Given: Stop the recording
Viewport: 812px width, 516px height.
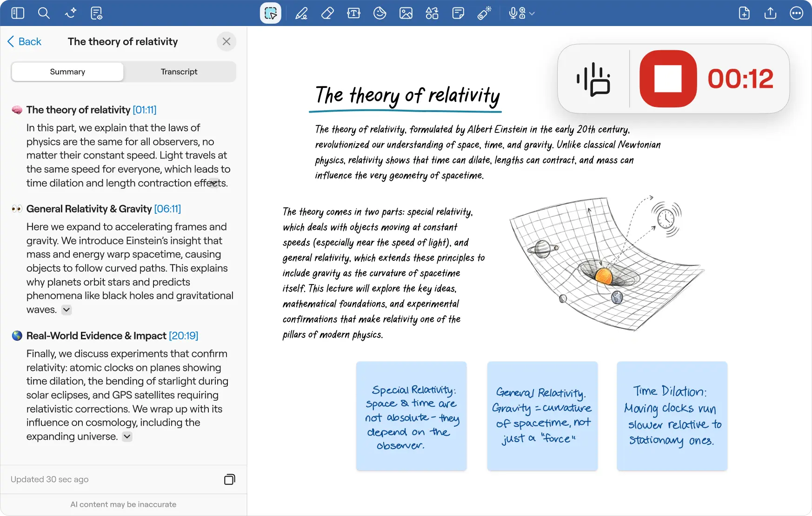Looking at the screenshot, I should pyautogui.click(x=668, y=79).
